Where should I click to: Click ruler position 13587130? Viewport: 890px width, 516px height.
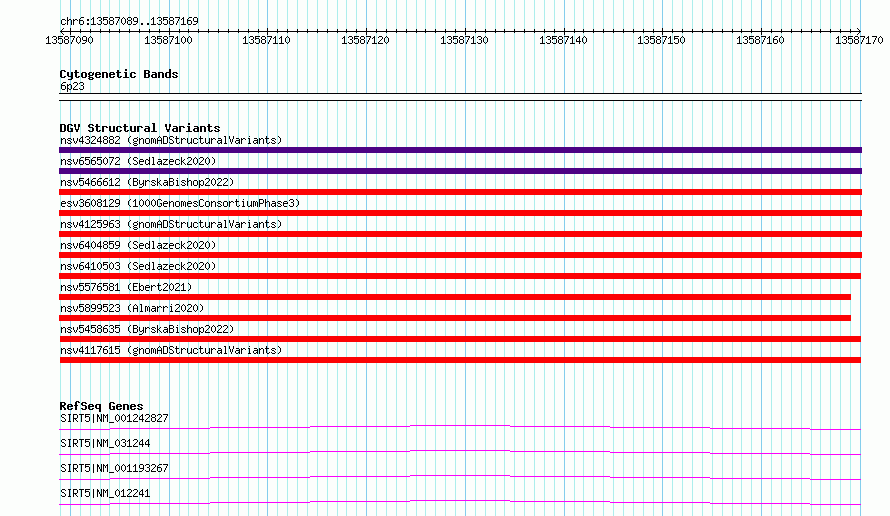tap(464, 40)
